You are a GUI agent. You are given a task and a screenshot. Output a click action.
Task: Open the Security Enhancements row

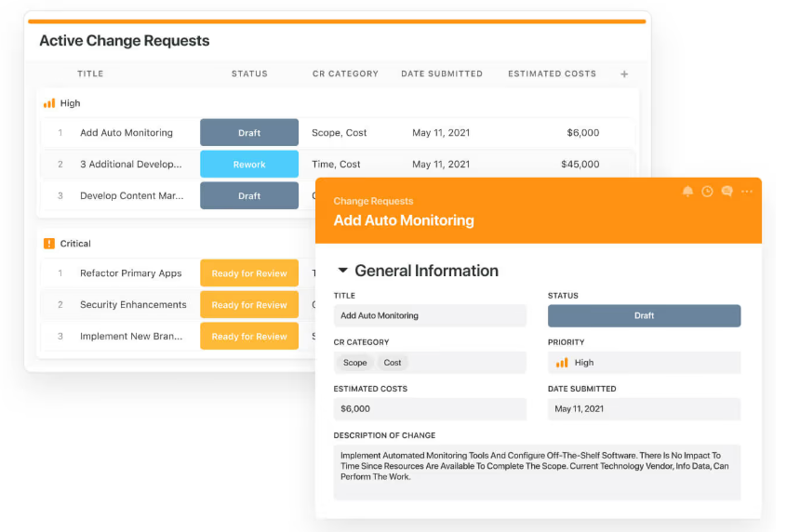coord(133,305)
